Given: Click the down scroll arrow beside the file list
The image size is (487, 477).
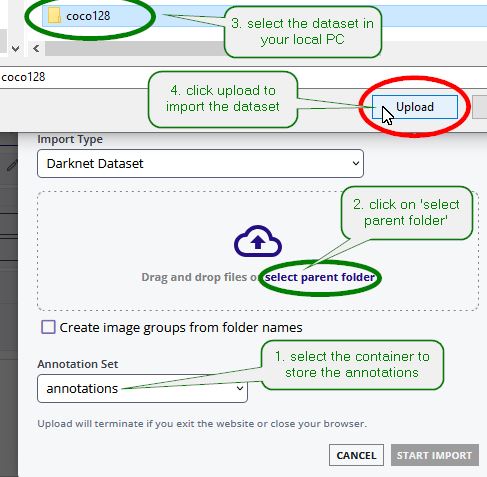Looking at the screenshot, I should [x=15, y=49].
